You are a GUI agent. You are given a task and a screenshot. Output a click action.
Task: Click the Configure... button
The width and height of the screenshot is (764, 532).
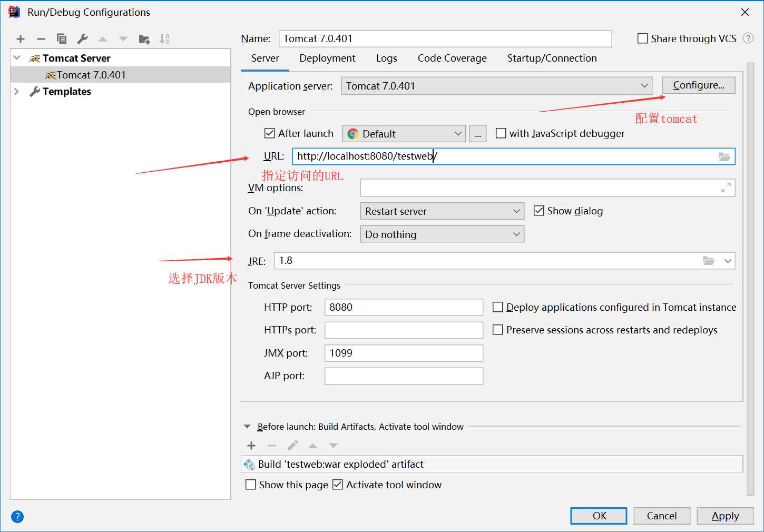[x=699, y=85]
